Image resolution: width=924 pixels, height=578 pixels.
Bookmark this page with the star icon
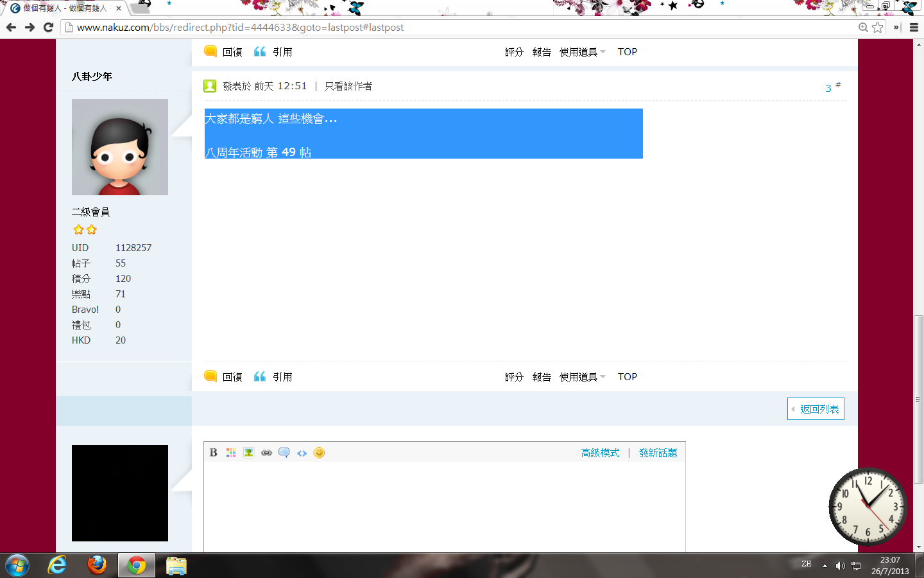coord(877,28)
